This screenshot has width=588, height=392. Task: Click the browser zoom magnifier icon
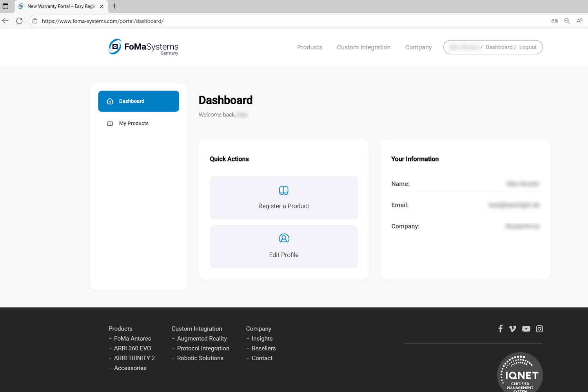click(567, 21)
